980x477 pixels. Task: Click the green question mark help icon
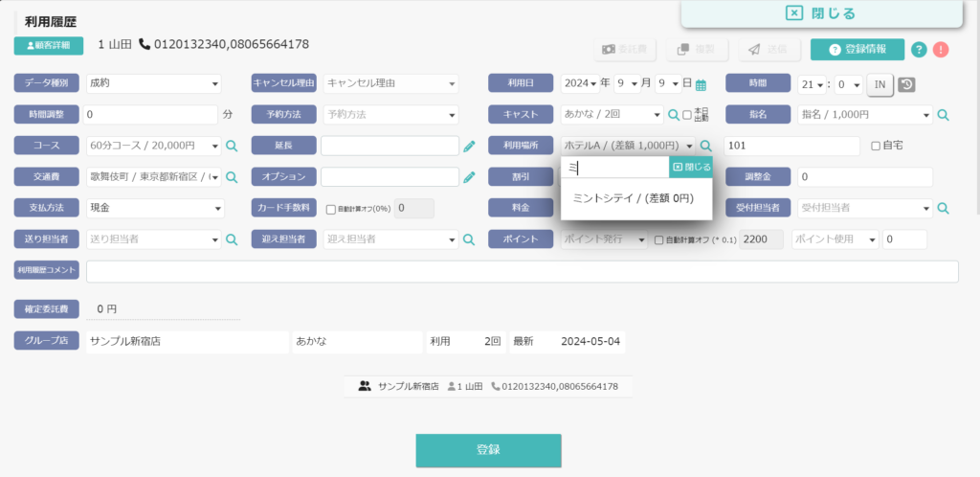tap(918, 50)
